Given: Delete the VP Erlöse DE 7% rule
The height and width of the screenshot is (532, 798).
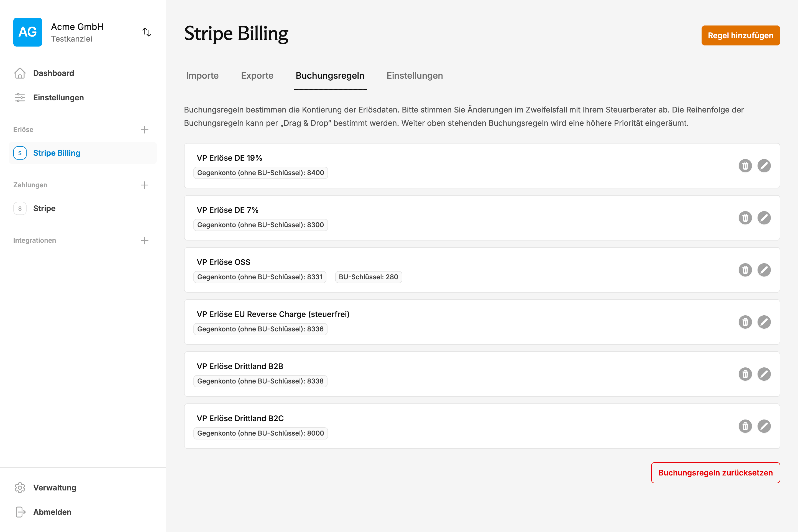Looking at the screenshot, I should (745, 218).
